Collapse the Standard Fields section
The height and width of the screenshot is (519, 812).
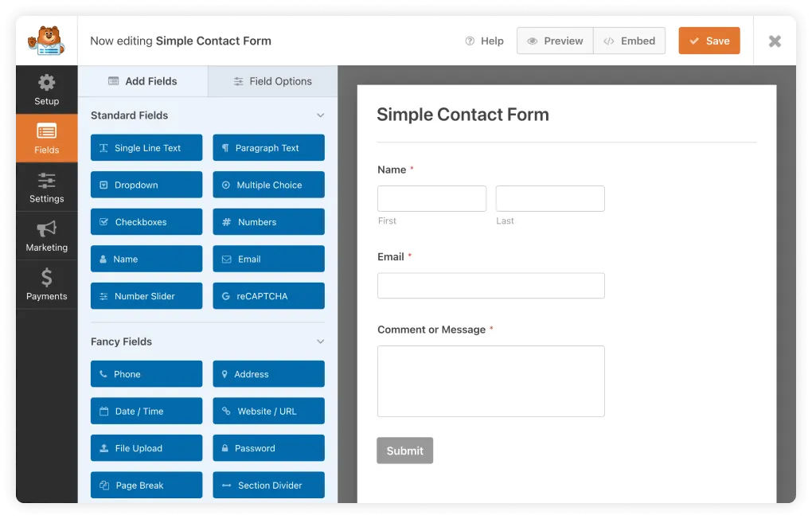(320, 115)
